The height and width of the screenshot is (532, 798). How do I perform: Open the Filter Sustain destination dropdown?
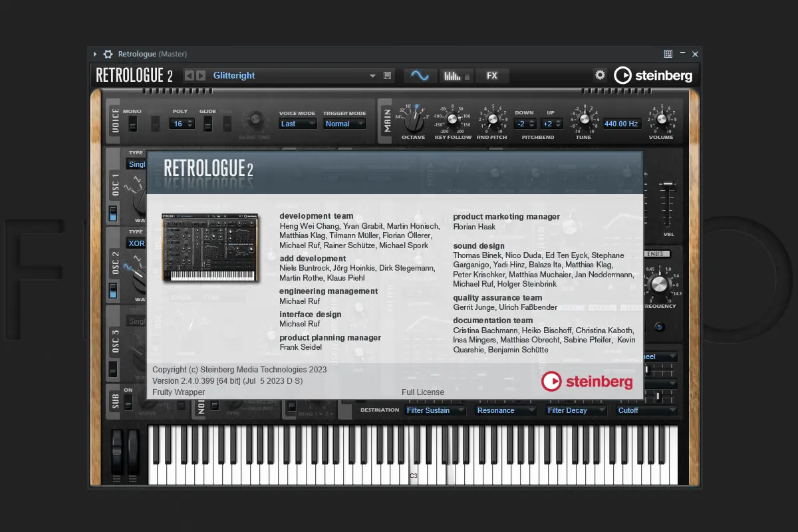[435, 410]
